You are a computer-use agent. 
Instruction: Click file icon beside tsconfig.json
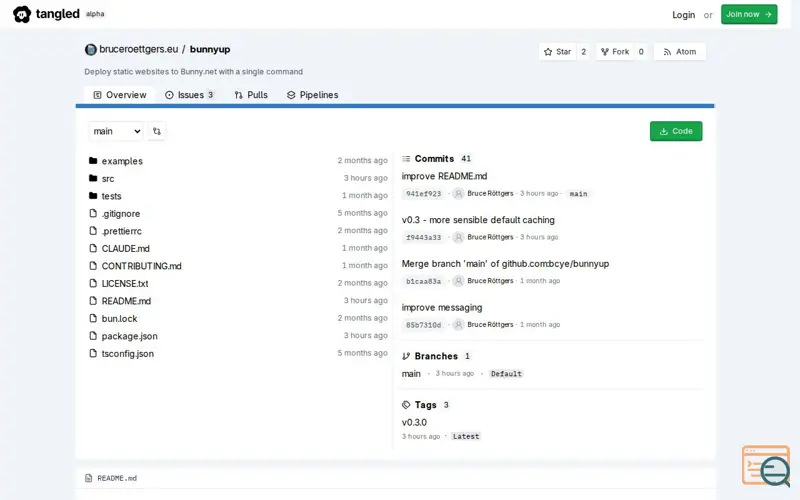(x=93, y=353)
